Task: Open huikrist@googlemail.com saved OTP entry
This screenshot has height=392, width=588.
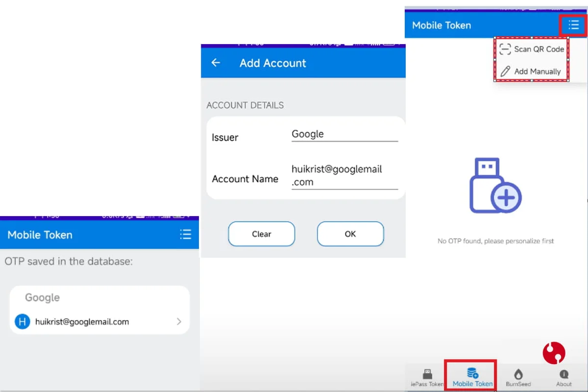Action: (99, 322)
